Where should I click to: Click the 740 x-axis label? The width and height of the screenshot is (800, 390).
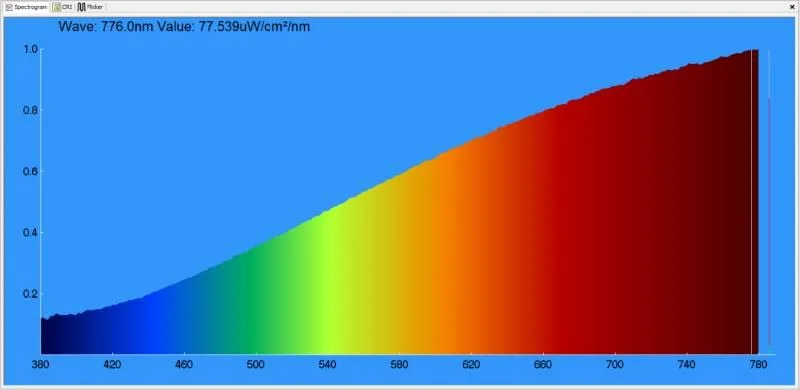(x=687, y=364)
